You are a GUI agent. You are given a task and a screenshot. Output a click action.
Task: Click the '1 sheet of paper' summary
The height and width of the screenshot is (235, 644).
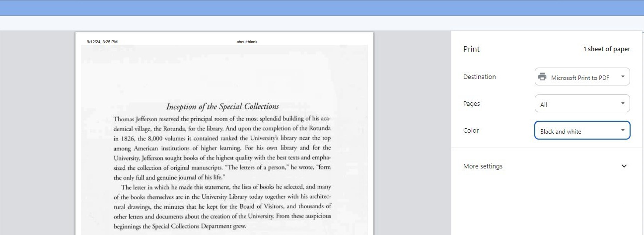[x=606, y=49]
